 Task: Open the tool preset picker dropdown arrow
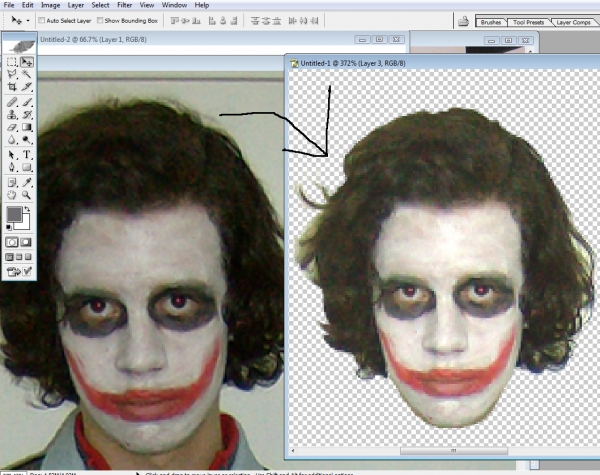[x=28, y=21]
